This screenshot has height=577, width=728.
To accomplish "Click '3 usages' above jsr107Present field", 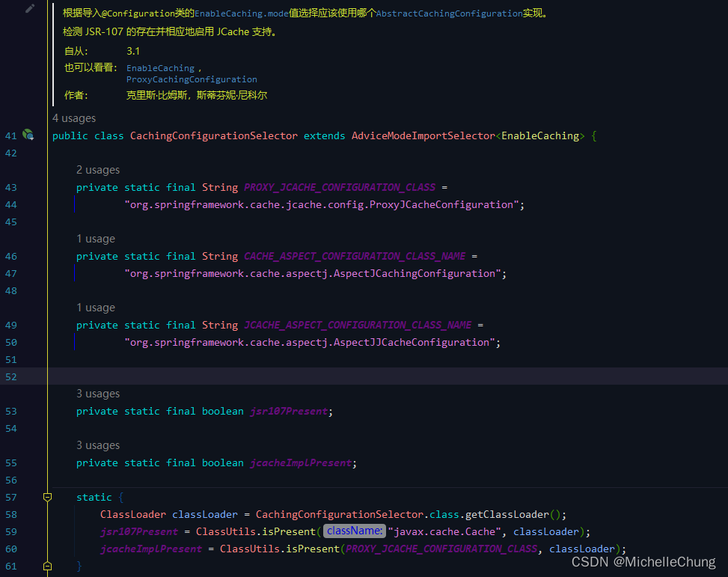I will point(97,393).
